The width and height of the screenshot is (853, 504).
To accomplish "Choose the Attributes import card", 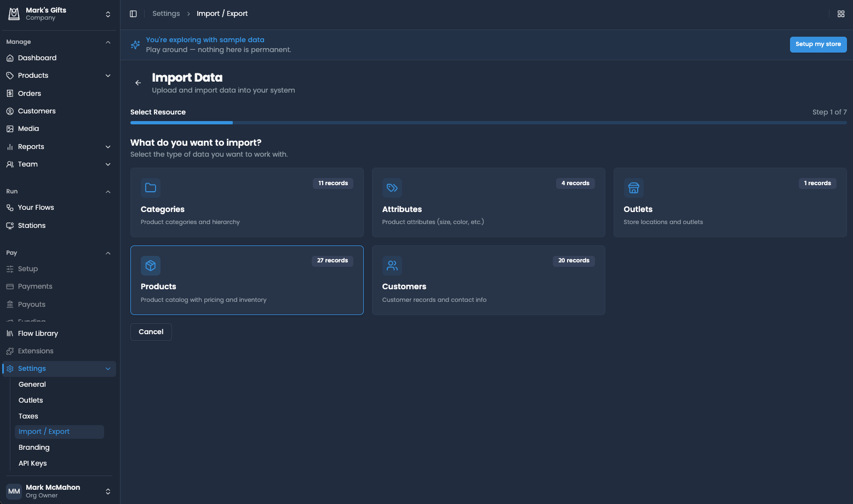I will coord(489,203).
